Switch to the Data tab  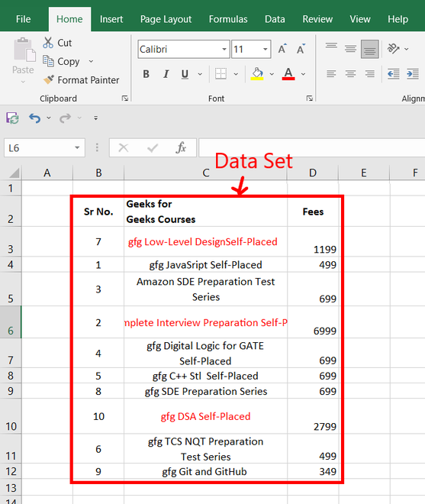coord(275,19)
